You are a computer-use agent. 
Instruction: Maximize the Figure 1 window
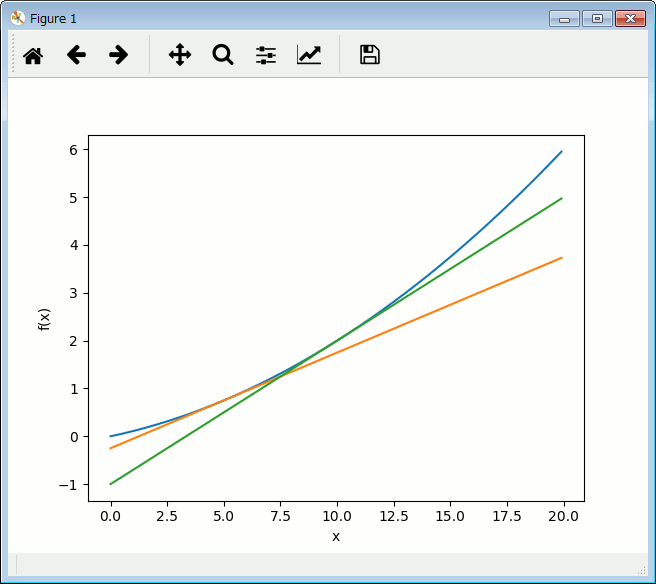click(597, 18)
